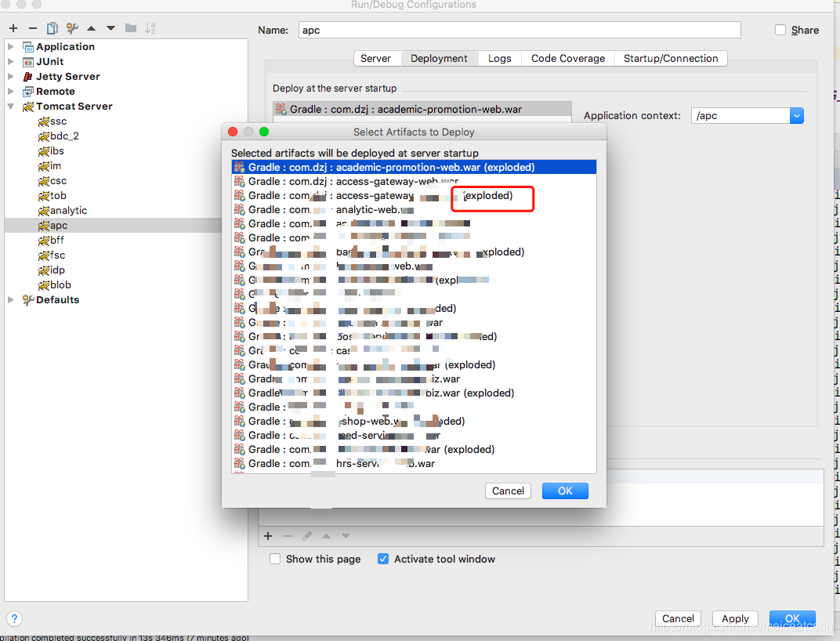840x641 pixels.
Task: Uncheck Activate tool window
Action: (x=383, y=559)
